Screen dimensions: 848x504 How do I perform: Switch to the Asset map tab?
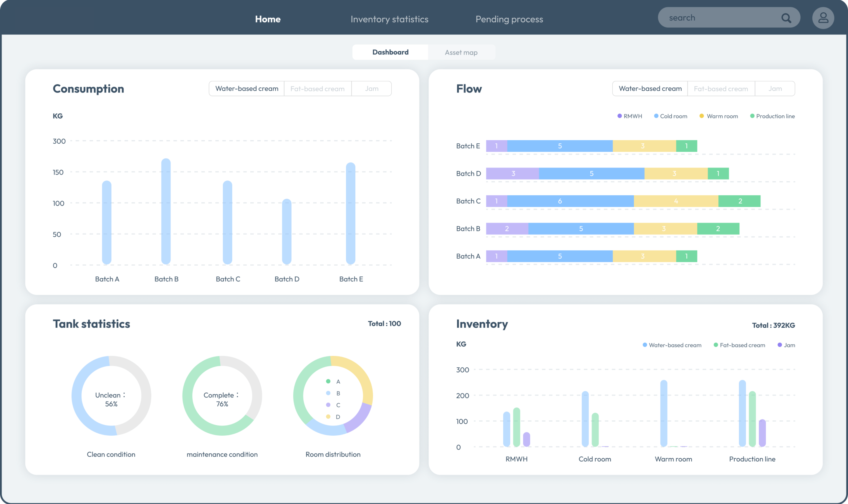(x=461, y=52)
